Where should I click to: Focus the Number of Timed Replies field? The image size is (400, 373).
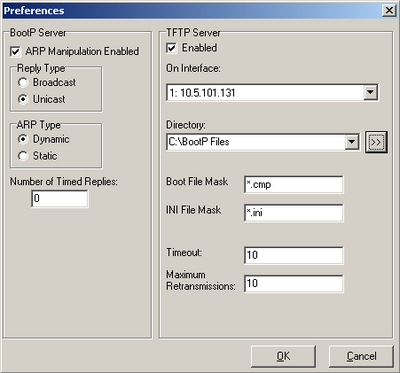point(60,199)
